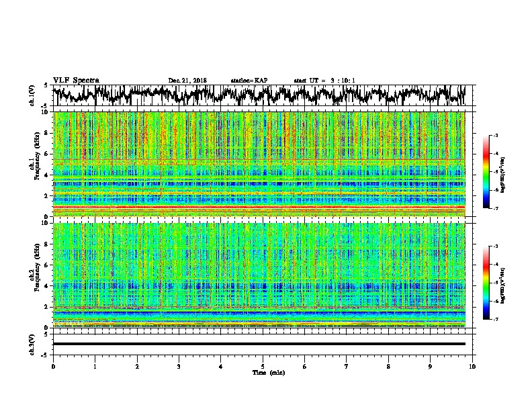532x411 pixels.
Task: Click the time-axis tick label "3"
Action: tap(179, 366)
